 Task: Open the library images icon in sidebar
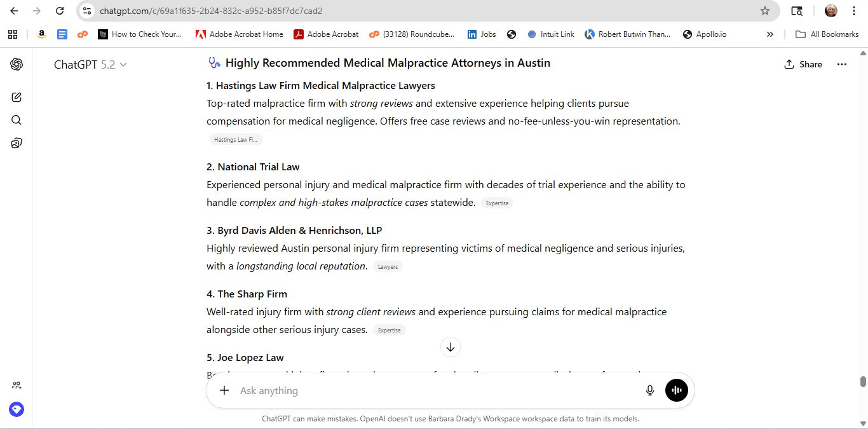(x=17, y=143)
